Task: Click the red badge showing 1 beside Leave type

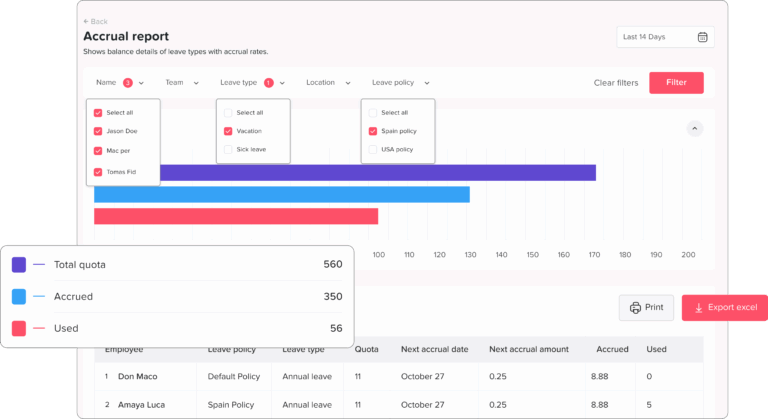Action: pyautogui.click(x=269, y=83)
